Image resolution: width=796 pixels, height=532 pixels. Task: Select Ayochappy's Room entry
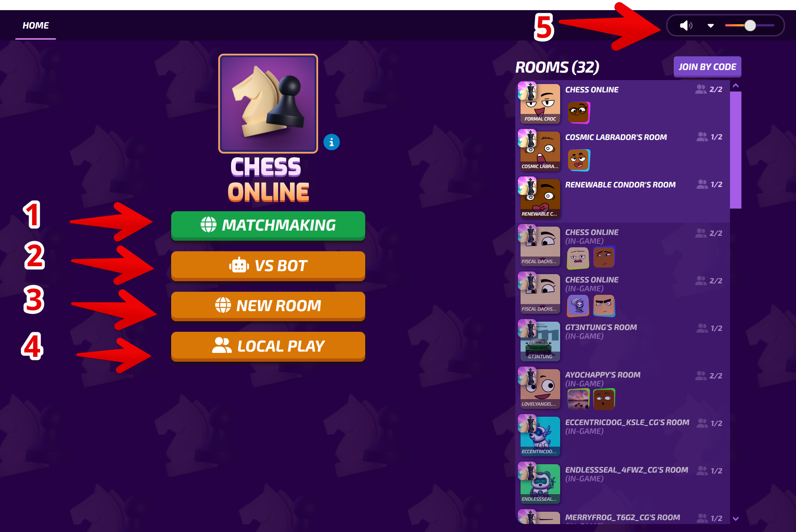[623, 389]
